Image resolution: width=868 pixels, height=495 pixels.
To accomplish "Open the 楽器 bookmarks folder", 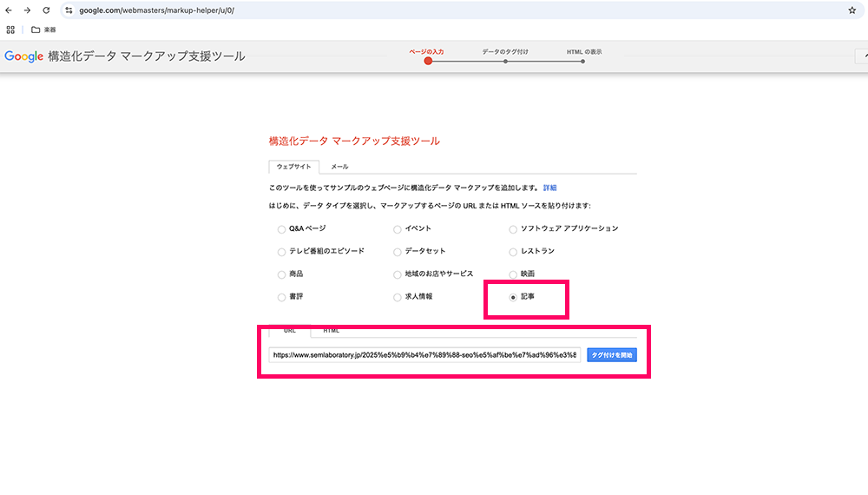I will 43,30.
